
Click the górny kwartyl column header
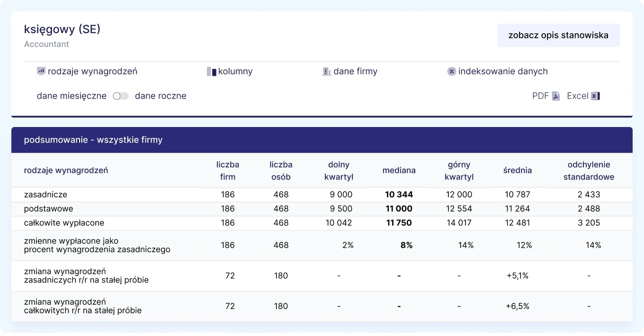459,171
